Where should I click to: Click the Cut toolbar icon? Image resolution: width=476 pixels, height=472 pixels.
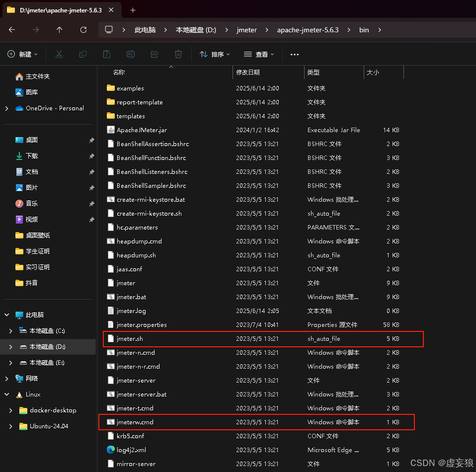pos(59,54)
